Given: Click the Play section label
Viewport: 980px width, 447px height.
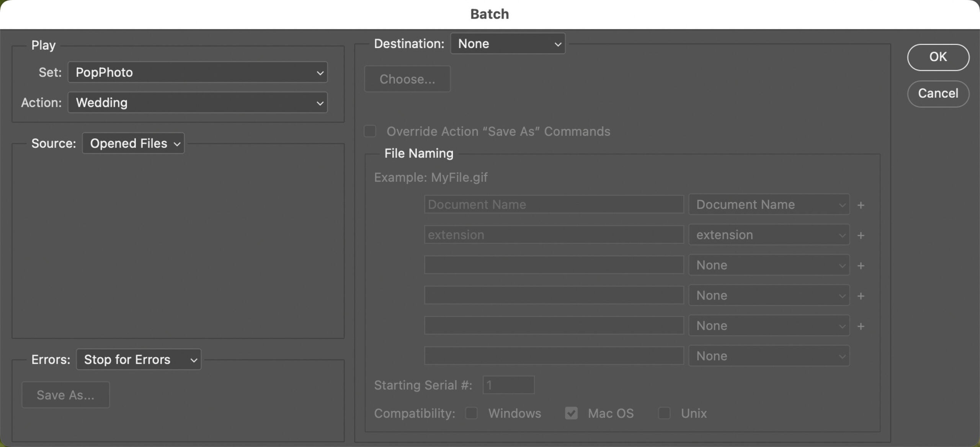Looking at the screenshot, I should [43, 45].
